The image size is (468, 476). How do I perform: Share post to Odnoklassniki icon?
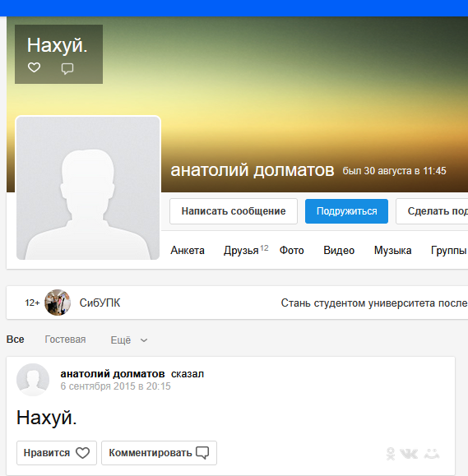click(x=391, y=454)
